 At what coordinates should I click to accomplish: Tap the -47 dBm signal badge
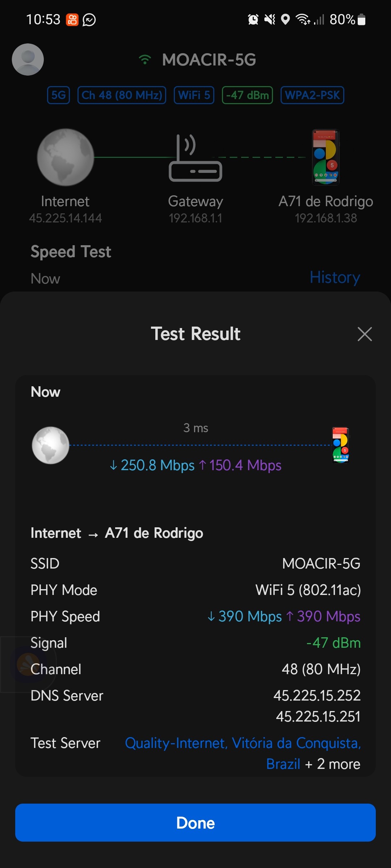(x=247, y=95)
